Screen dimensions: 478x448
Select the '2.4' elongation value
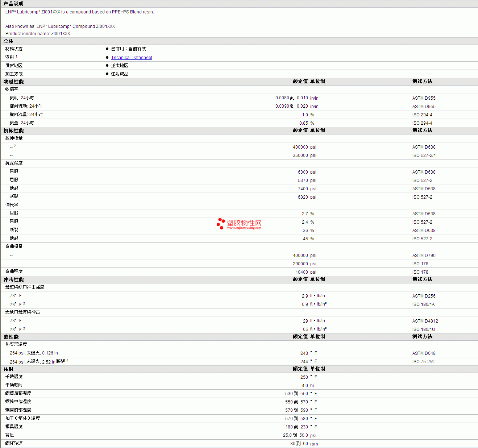point(305,222)
